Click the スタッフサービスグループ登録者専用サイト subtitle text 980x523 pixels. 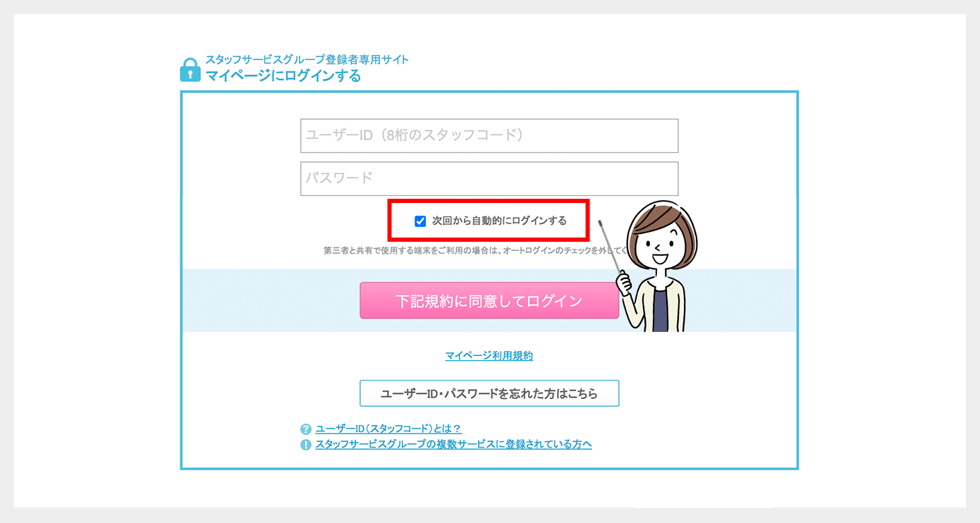point(307,59)
